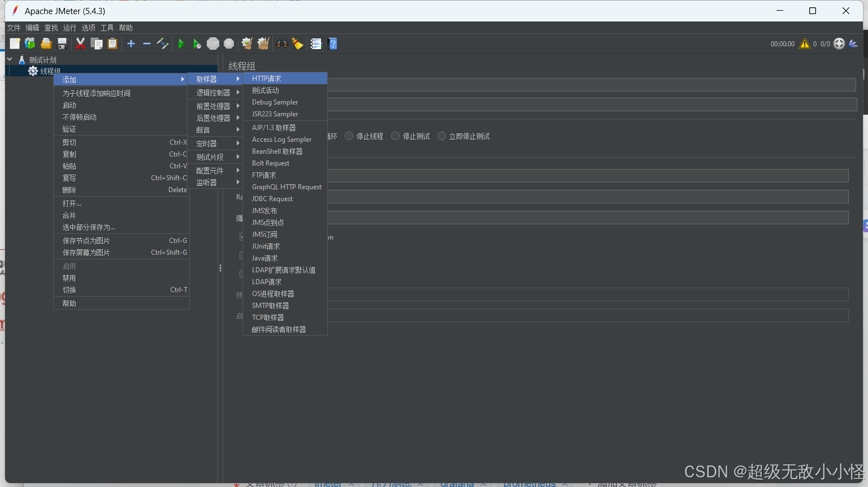The height and width of the screenshot is (487, 868).
Task: Expand the 逻辑控制器 submenu
Action: (x=216, y=93)
